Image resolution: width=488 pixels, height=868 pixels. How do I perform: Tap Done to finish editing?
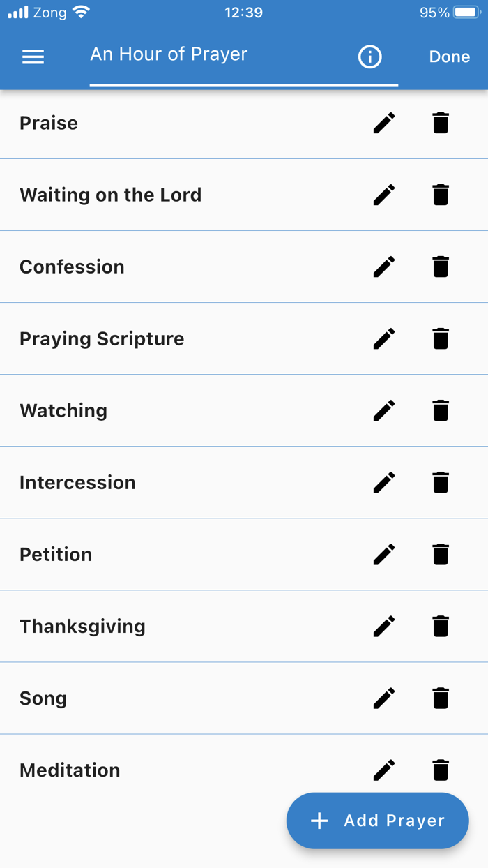coord(449,57)
